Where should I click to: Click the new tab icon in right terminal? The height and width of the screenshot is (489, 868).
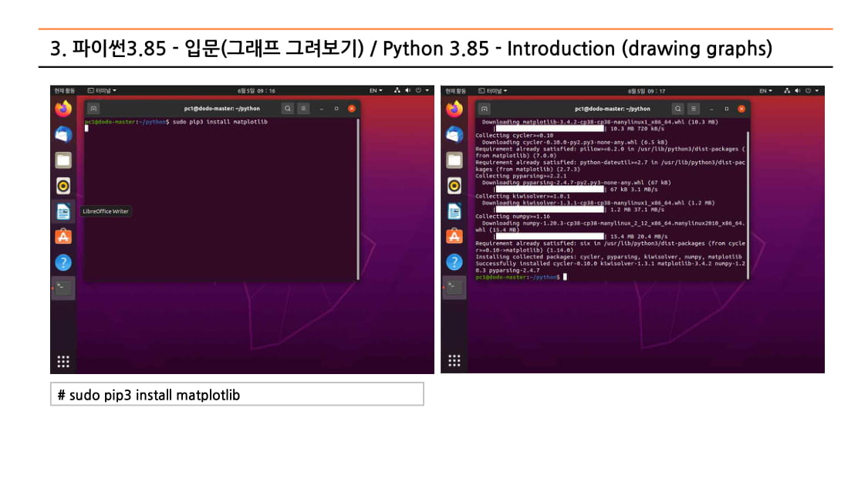click(x=485, y=109)
